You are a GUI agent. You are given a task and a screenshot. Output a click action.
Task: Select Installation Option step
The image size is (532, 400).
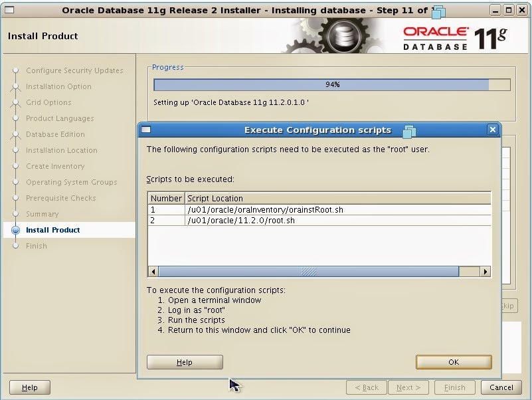[58, 86]
